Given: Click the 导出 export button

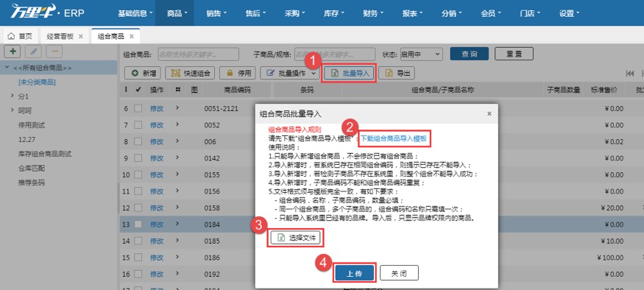Looking at the screenshot, I should 397,73.
